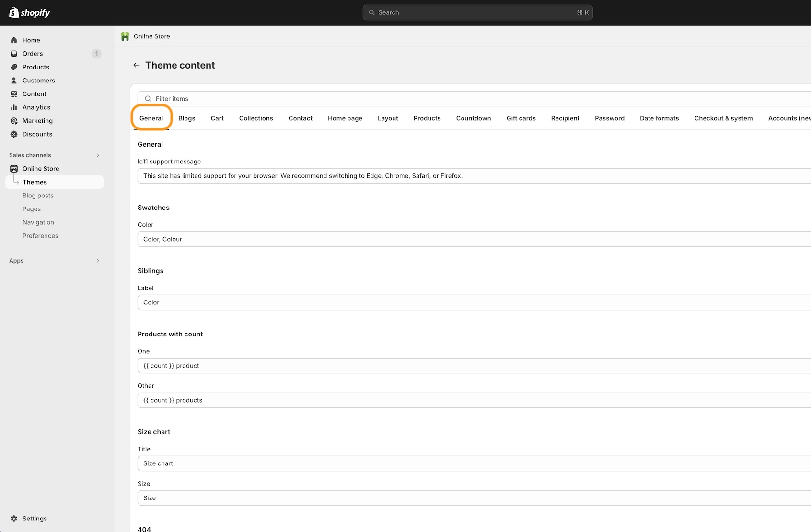811x532 pixels.
Task: Open Home via its house icon
Action: click(x=14, y=40)
